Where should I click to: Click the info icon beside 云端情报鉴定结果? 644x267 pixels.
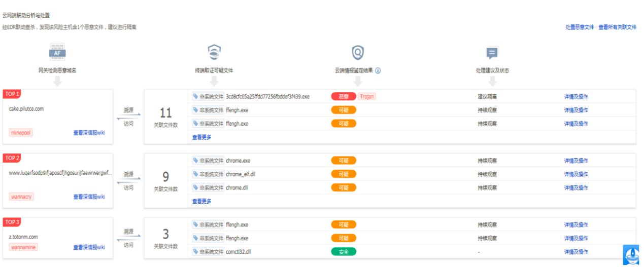click(378, 71)
